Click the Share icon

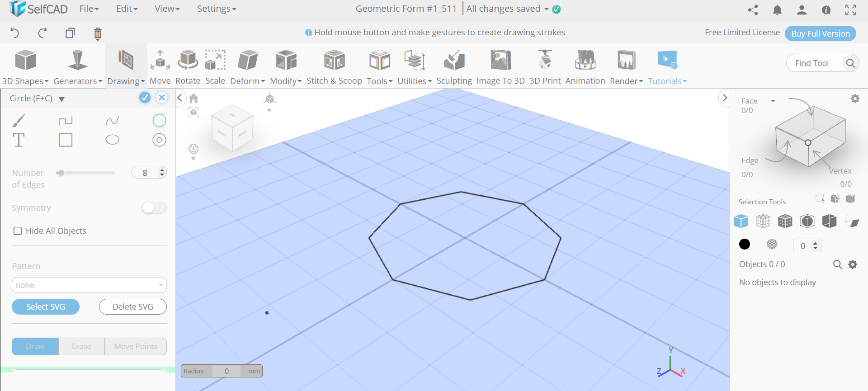pos(753,9)
